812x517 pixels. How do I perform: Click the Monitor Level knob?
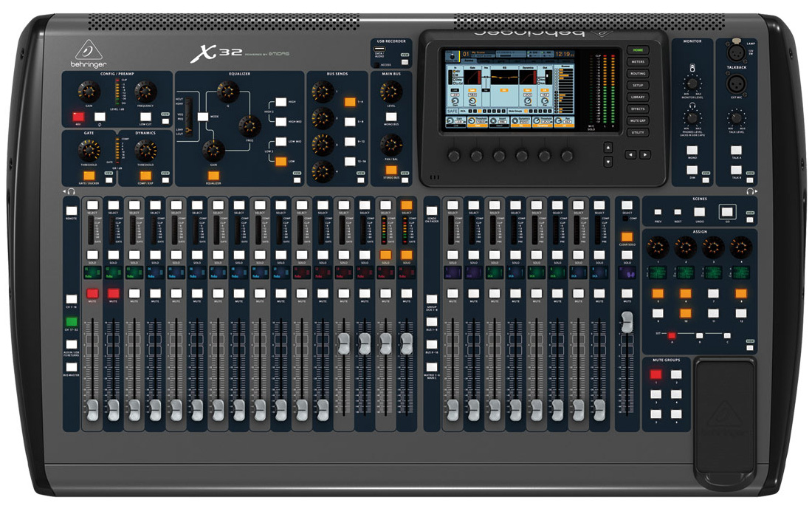pos(692,83)
